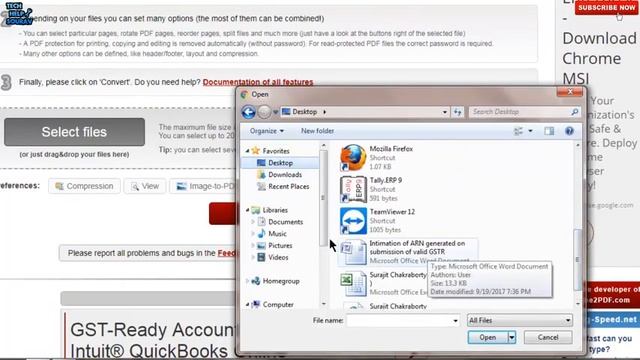Select the Surajit Chakraborty Excel file icon
This screenshot has height=360, width=640.
click(x=353, y=284)
